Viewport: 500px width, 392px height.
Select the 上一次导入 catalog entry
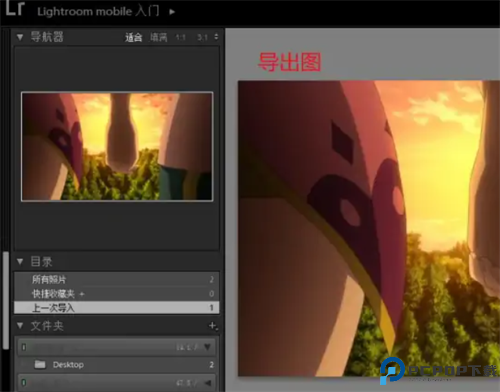point(117,307)
